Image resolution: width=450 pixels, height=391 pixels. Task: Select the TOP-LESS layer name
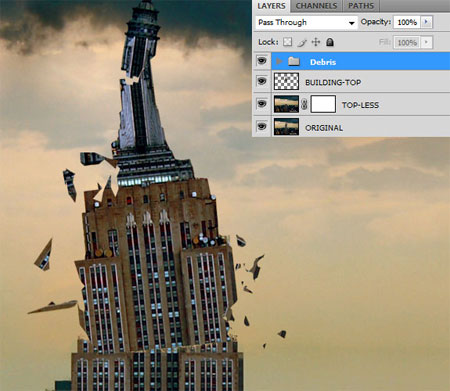click(360, 105)
